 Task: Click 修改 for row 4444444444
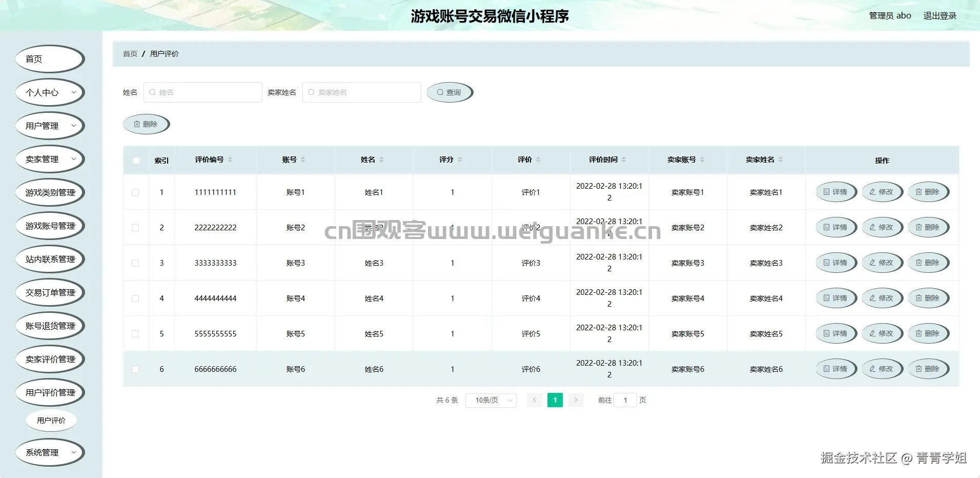tap(882, 298)
